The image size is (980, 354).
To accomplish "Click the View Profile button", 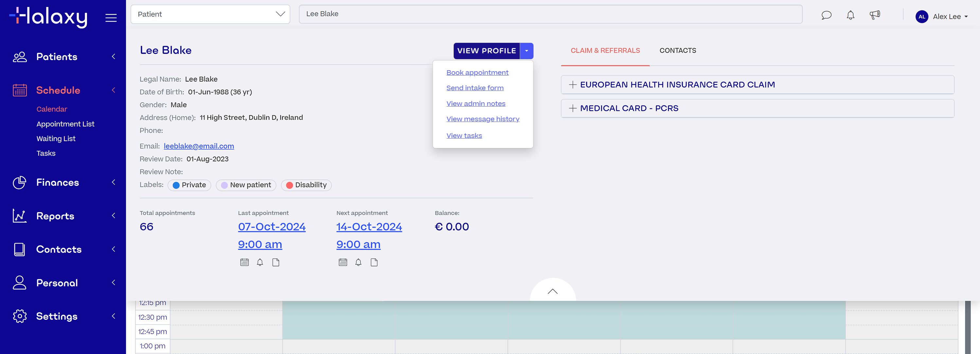I will tap(487, 51).
